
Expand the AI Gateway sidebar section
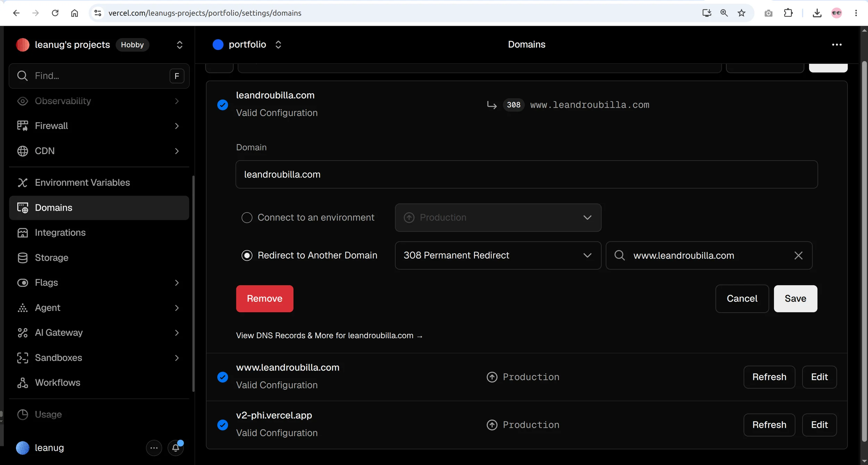point(177,333)
